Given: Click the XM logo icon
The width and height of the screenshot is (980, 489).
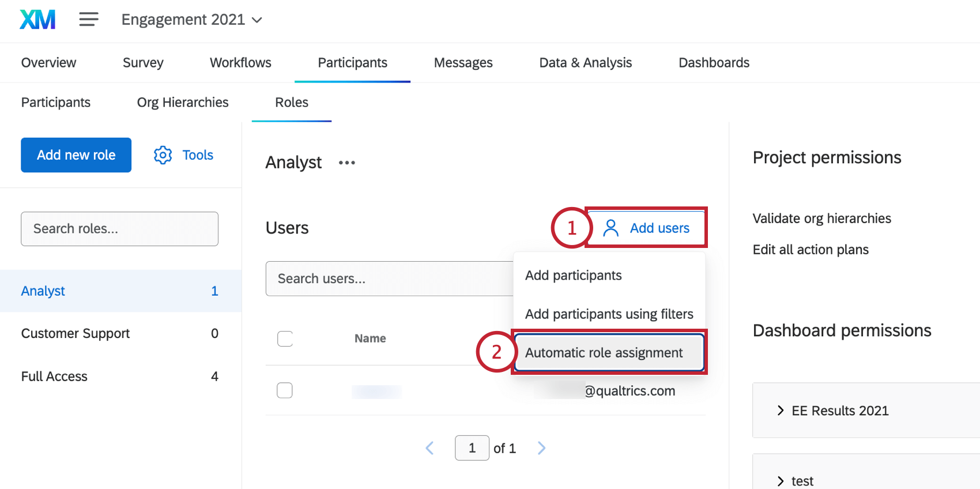Looking at the screenshot, I should click(x=36, y=19).
